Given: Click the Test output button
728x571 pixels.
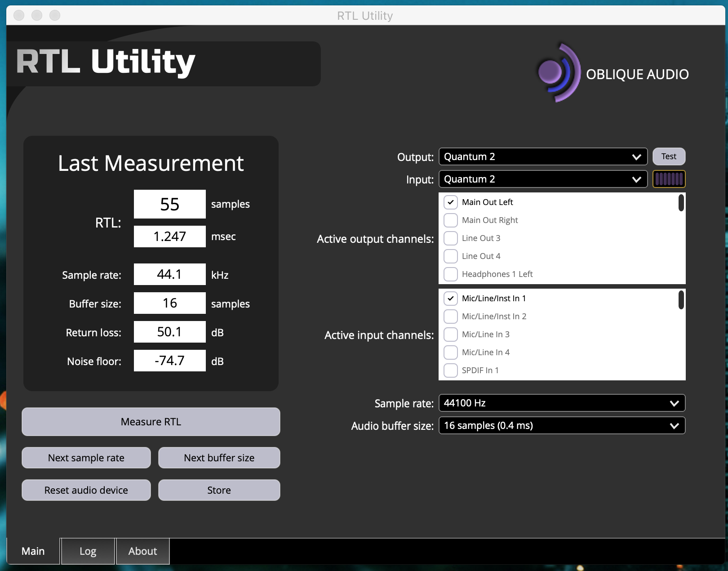Looking at the screenshot, I should coord(669,156).
